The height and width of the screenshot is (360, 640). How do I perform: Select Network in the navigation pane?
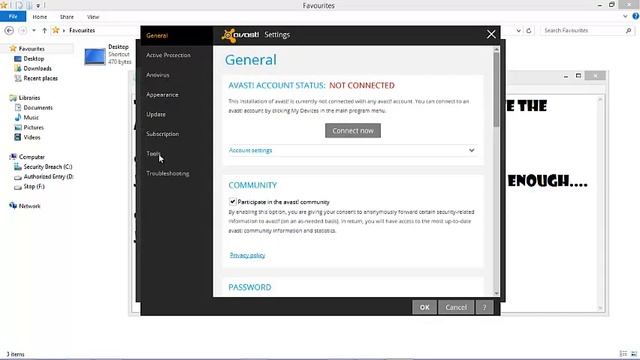(x=29, y=206)
